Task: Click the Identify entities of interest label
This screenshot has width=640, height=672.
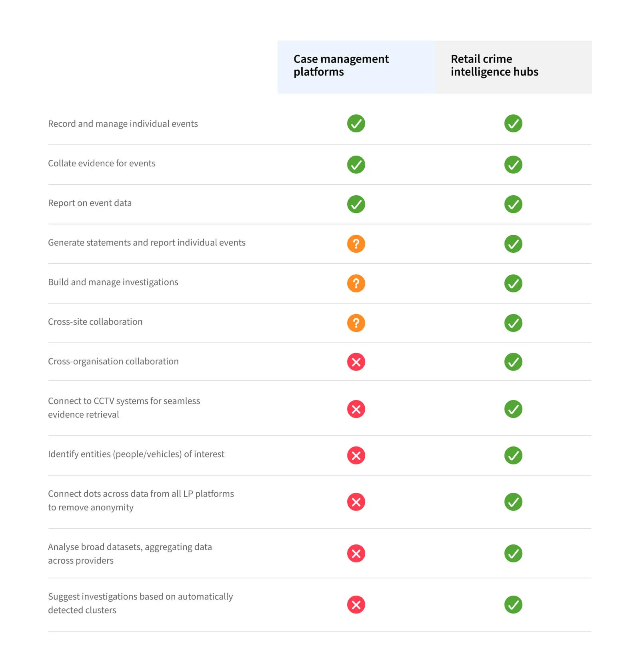Action: coord(136,454)
